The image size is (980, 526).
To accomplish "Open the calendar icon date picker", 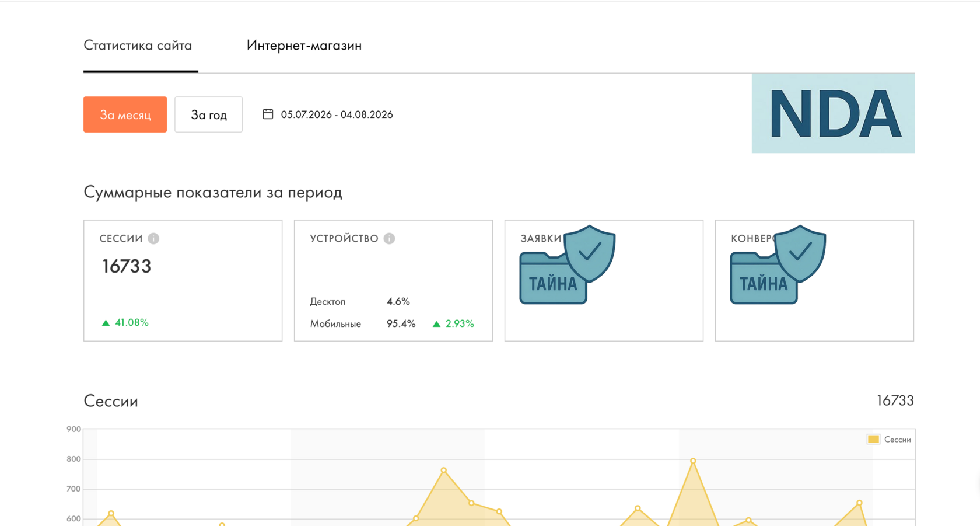I will click(268, 114).
